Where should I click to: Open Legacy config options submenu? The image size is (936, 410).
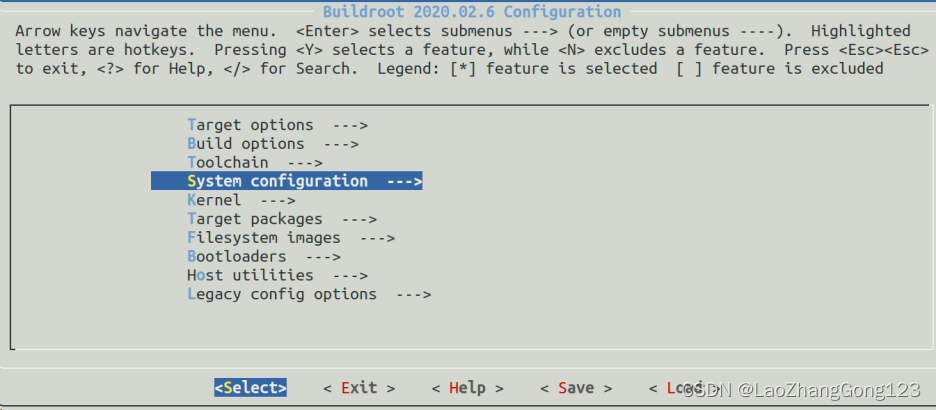point(309,294)
